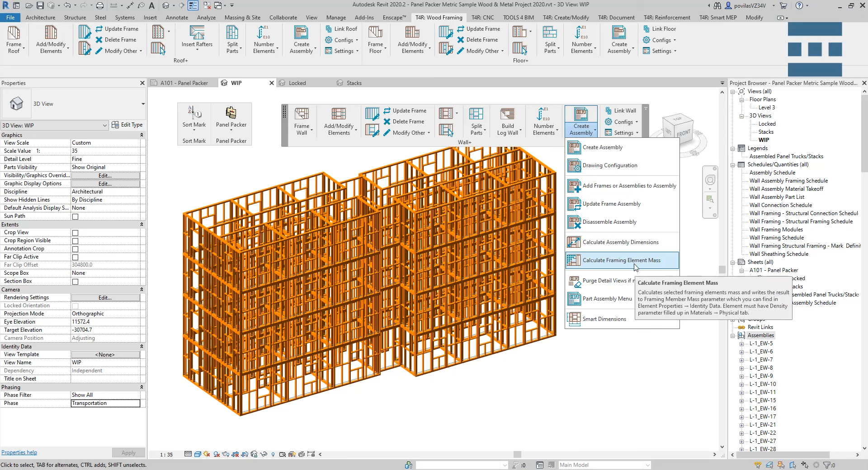
Task: Enable the Sun Path checkbox
Action: (x=75, y=216)
